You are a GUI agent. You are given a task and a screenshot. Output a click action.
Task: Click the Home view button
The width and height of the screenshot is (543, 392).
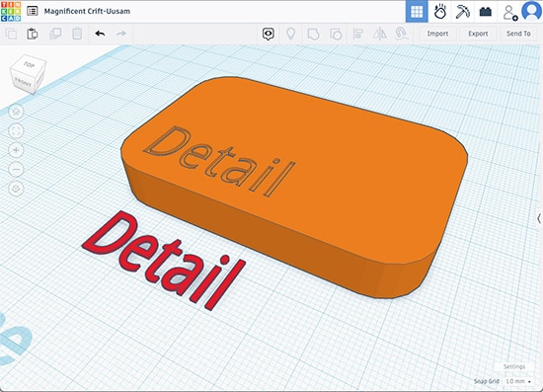pyautogui.click(x=16, y=112)
